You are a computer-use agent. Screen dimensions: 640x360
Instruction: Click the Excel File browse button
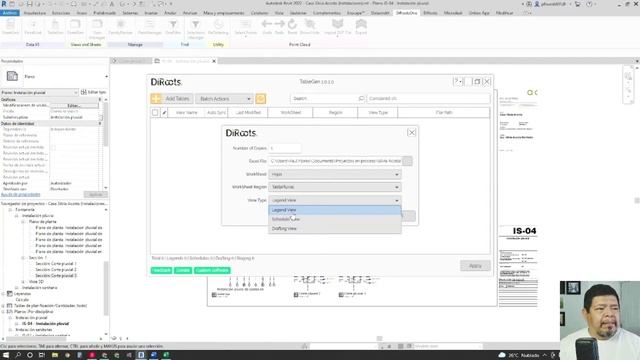pos(407,161)
